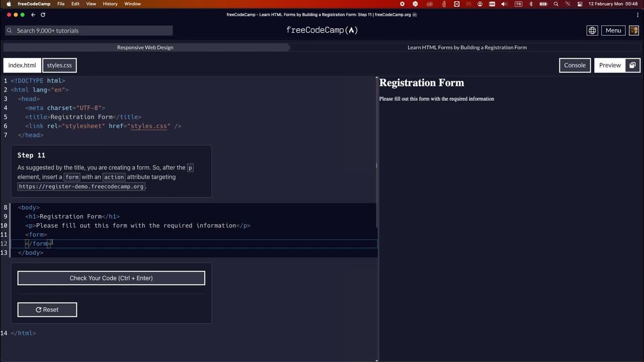644x362 pixels.
Task: Open the TR input source menu
Action: [x=518, y=4]
